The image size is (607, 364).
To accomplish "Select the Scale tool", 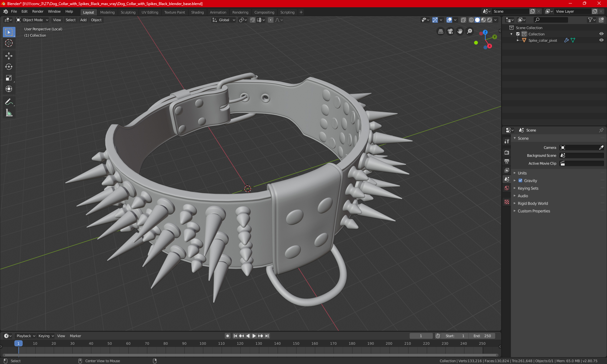I will pyautogui.click(x=9, y=78).
